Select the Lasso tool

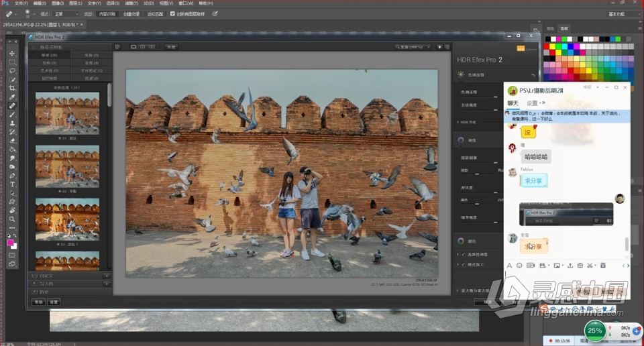point(12,70)
